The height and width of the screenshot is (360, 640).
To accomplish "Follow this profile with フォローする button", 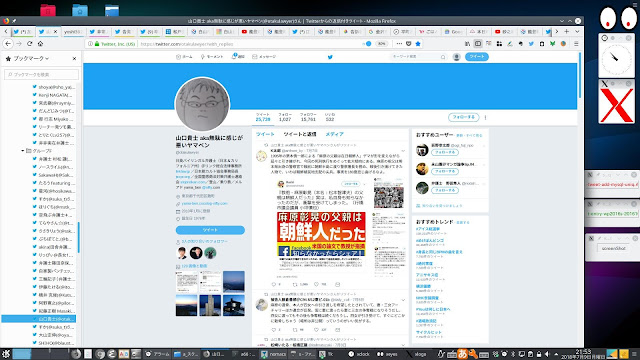I will pyautogui.click(x=463, y=117).
